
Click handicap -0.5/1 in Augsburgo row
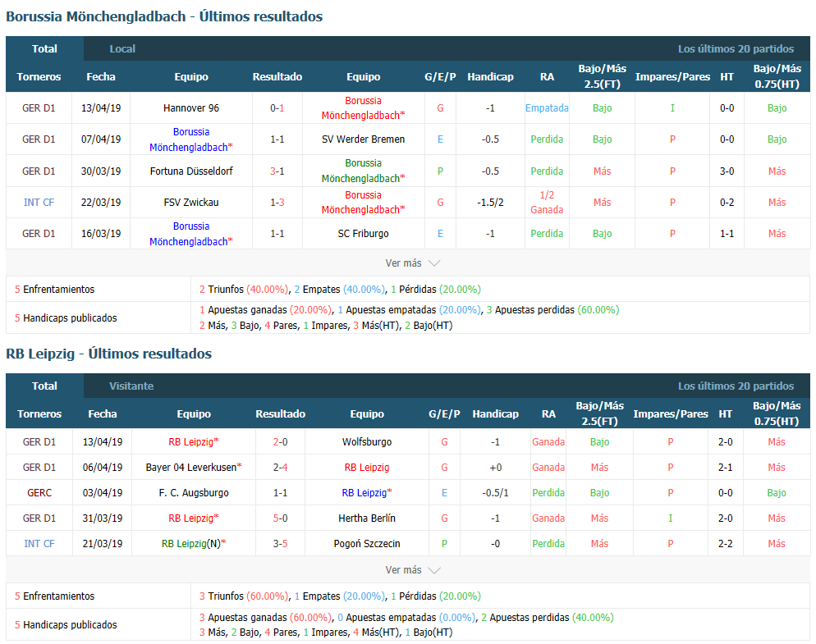pos(496,492)
